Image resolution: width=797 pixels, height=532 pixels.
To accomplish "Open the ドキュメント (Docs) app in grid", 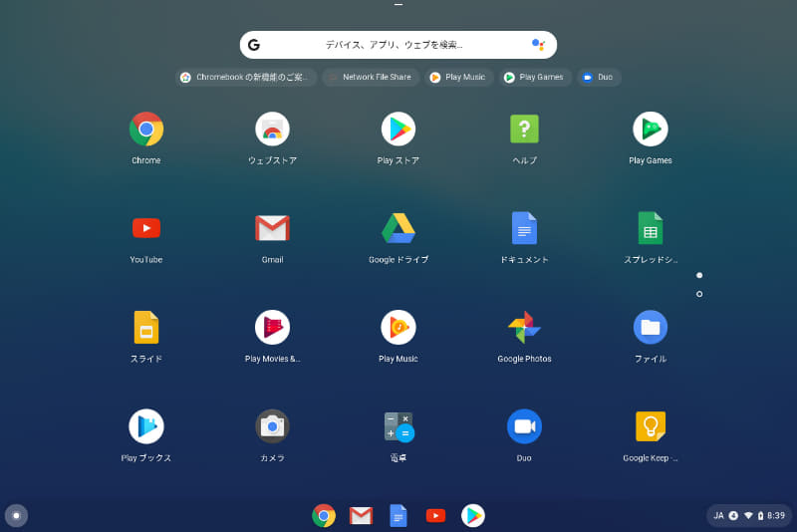I will (525, 228).
